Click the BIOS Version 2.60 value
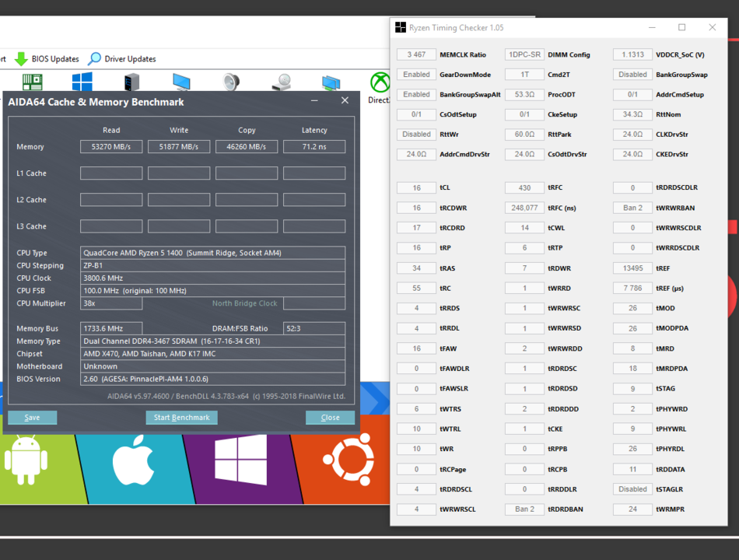This screenshot has height=560, width=739. coord(212,379)
